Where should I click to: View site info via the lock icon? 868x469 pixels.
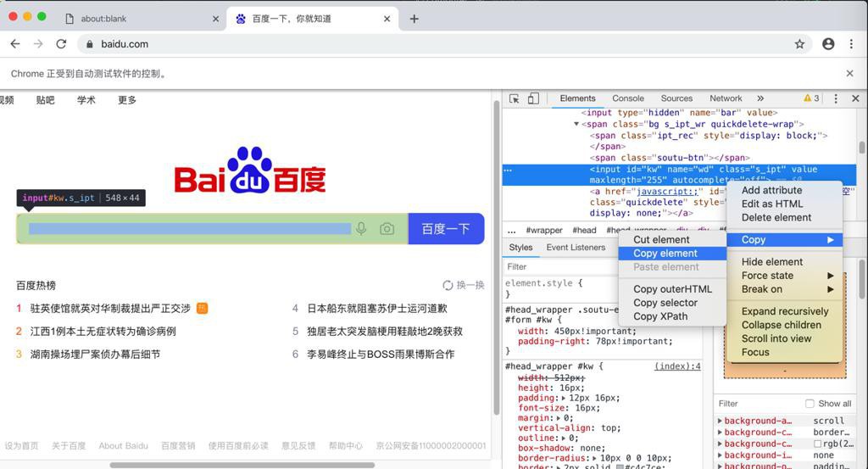point(90,44)
